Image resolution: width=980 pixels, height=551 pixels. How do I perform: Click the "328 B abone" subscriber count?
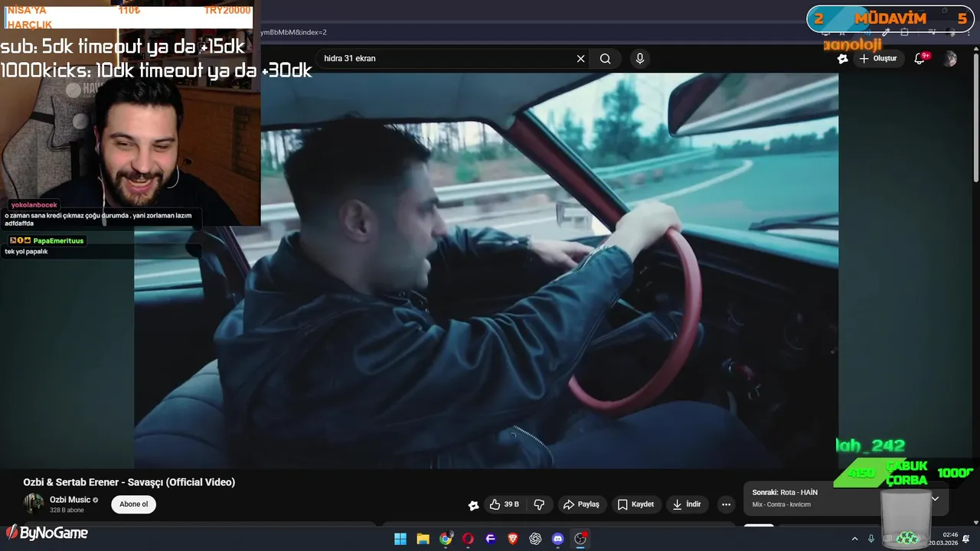pyautogui.click(x=67, y=510)
